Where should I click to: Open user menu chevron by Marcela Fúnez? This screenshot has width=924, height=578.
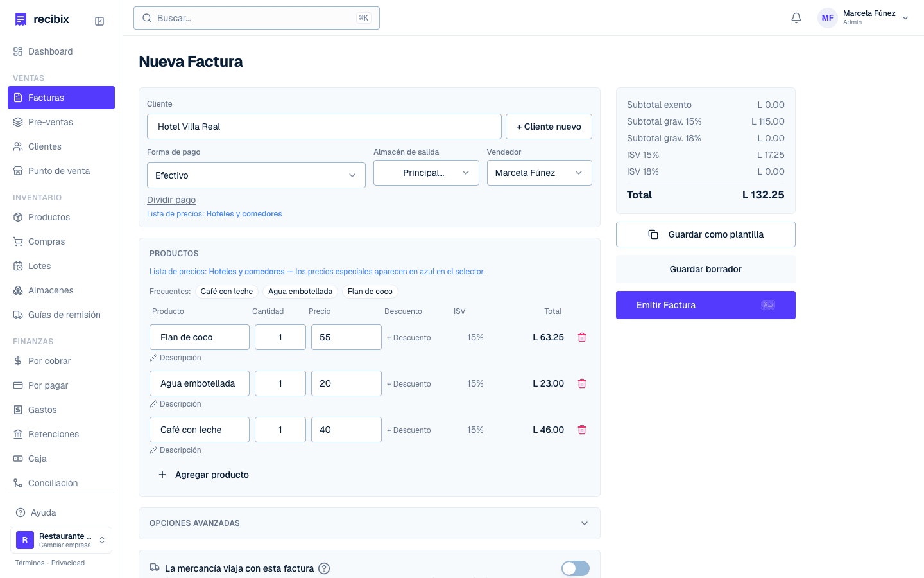tap(905, 18)
